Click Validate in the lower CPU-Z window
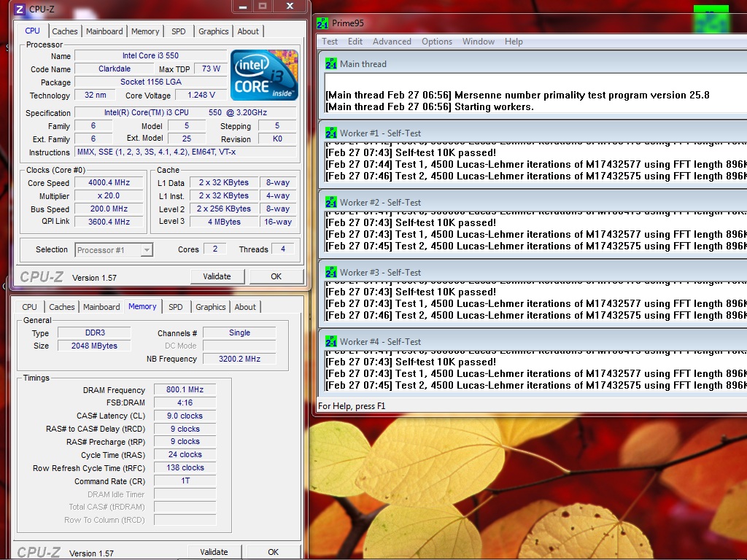This screenshot has height=560, width=747. pyautogui.click(x=214, y=552)
